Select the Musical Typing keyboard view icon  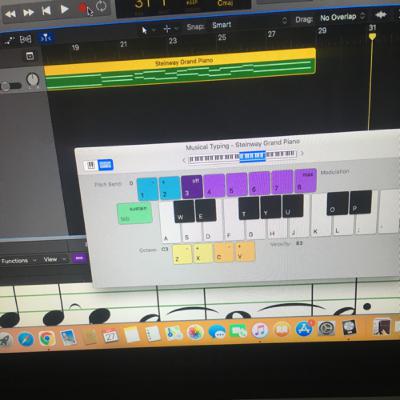click(x=106, y=164)
